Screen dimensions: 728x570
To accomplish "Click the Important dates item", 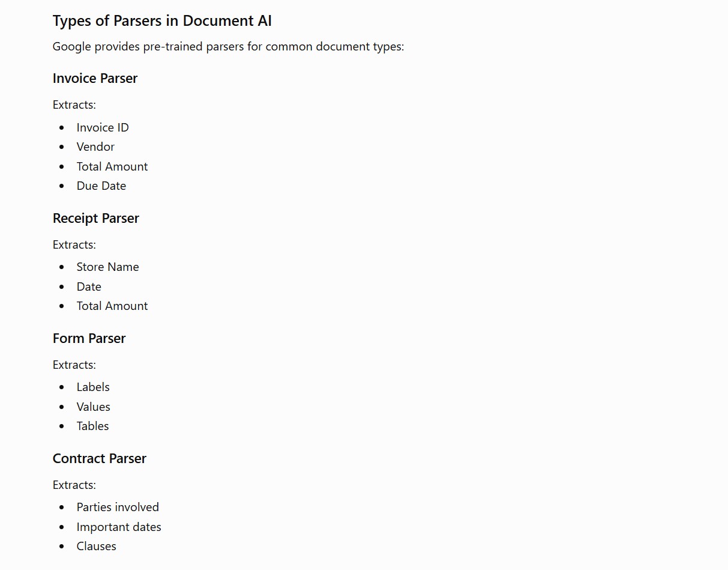I will tap(119, 527).
